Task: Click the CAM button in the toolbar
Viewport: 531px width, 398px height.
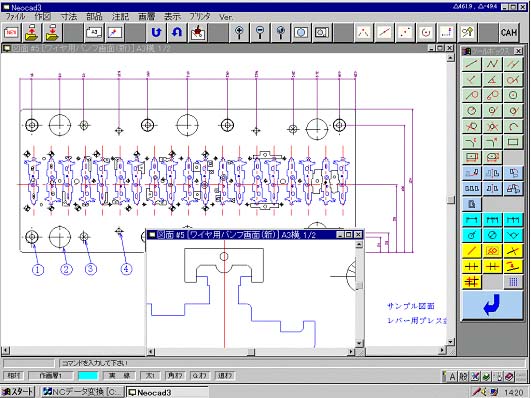Action: click(509, 33)
